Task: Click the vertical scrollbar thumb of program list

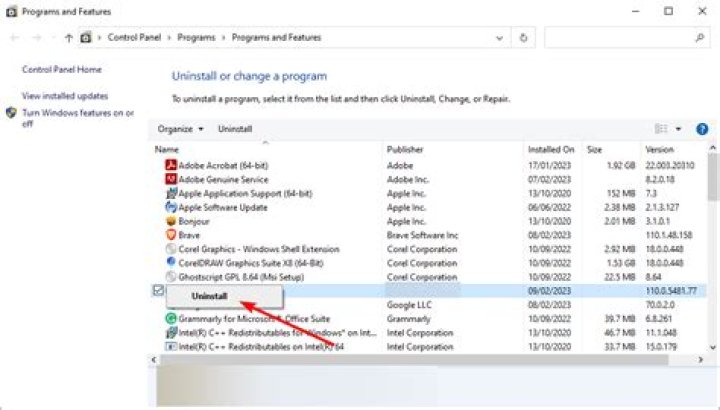Action: (712, 177)
